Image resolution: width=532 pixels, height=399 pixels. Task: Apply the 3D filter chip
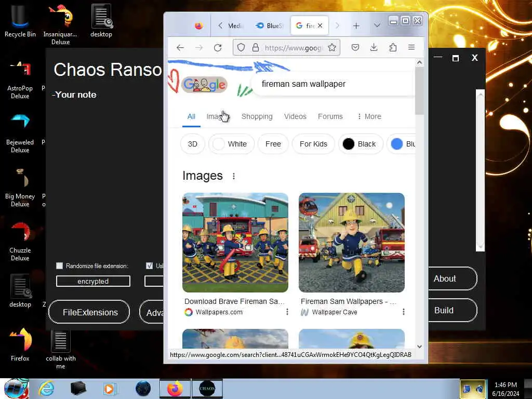192,144
